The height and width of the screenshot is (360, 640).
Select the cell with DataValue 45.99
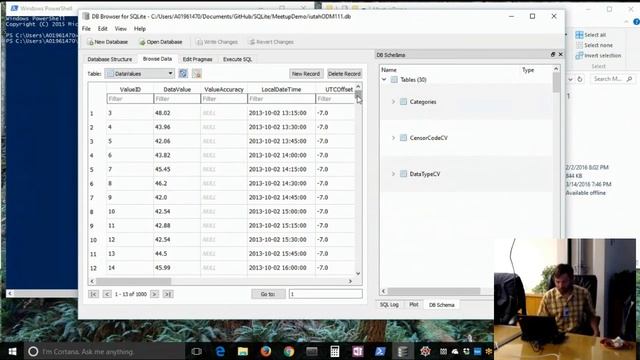177,268
